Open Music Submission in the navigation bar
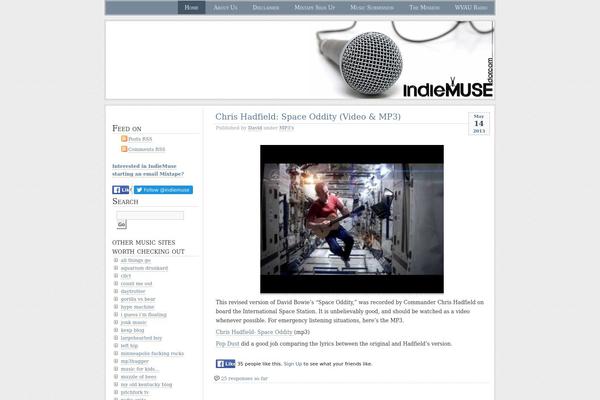Image resolution: width=600 pixels, height=400 pixels. point(372,7)
